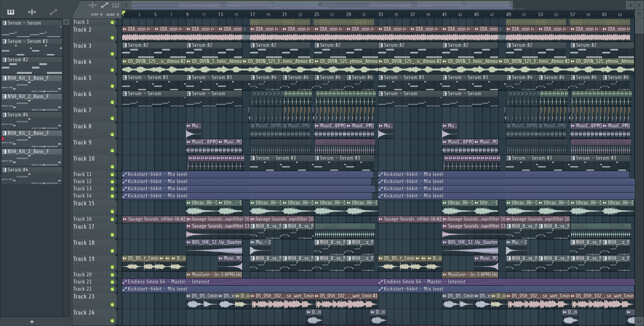Mute Track 20 using its green LED
644x326 pixels.
tap(112, 275)
